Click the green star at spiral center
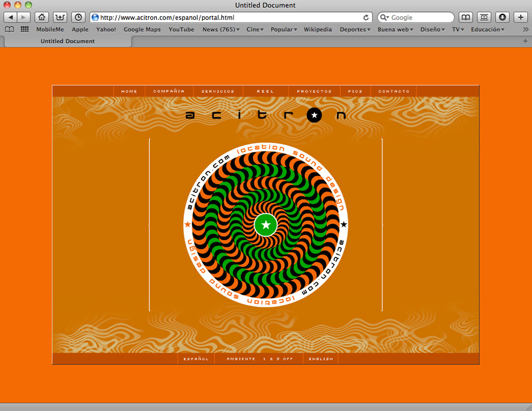The height and width of the screenshot is (411, 532). tap(266, 225)
